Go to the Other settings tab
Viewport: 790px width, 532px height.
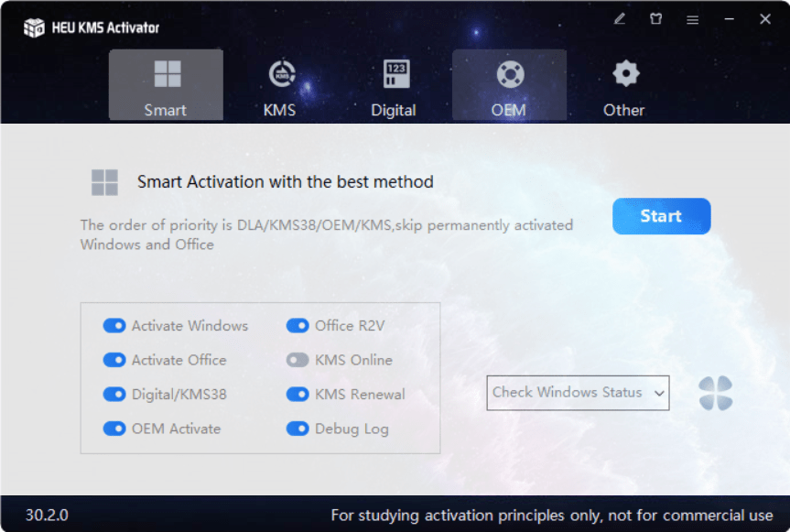click(x=624, y=87)
